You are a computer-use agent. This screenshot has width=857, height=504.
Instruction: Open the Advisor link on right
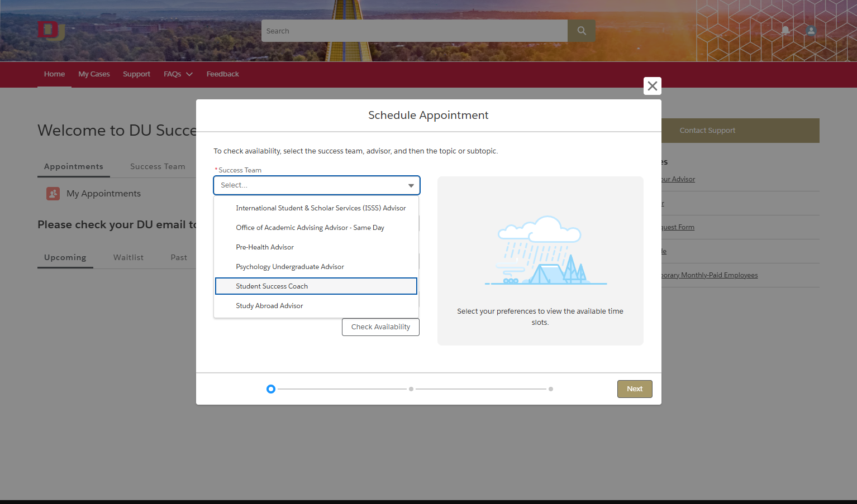tap(678, 179)
